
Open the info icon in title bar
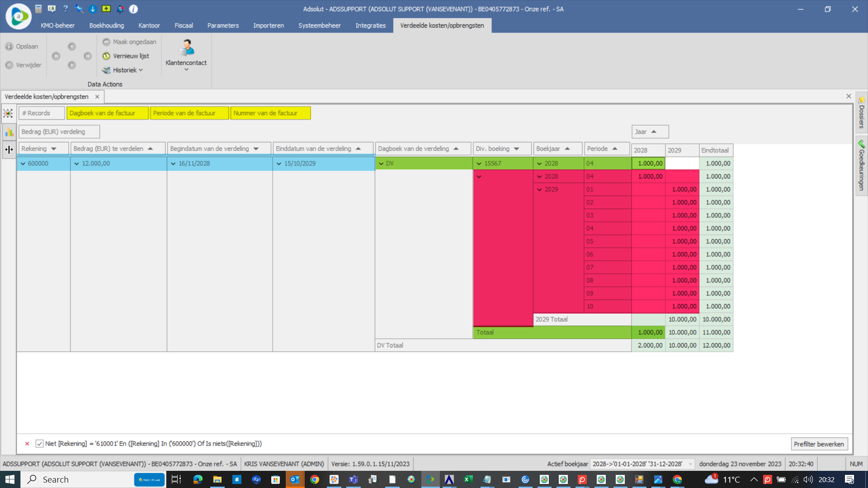133,9
